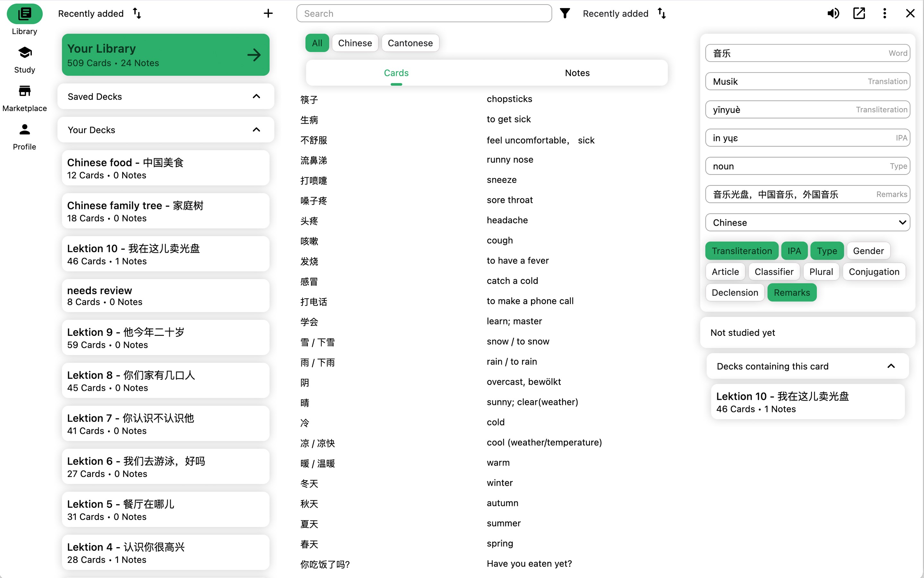Toggle the Transliteration field chip

pyautogui.click(x=741, y=251)
